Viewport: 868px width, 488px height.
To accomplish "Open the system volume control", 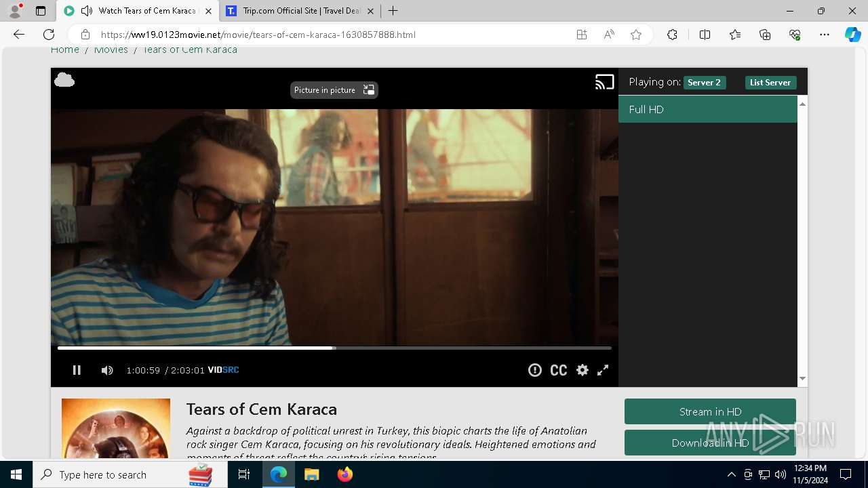I will (781, 474).
